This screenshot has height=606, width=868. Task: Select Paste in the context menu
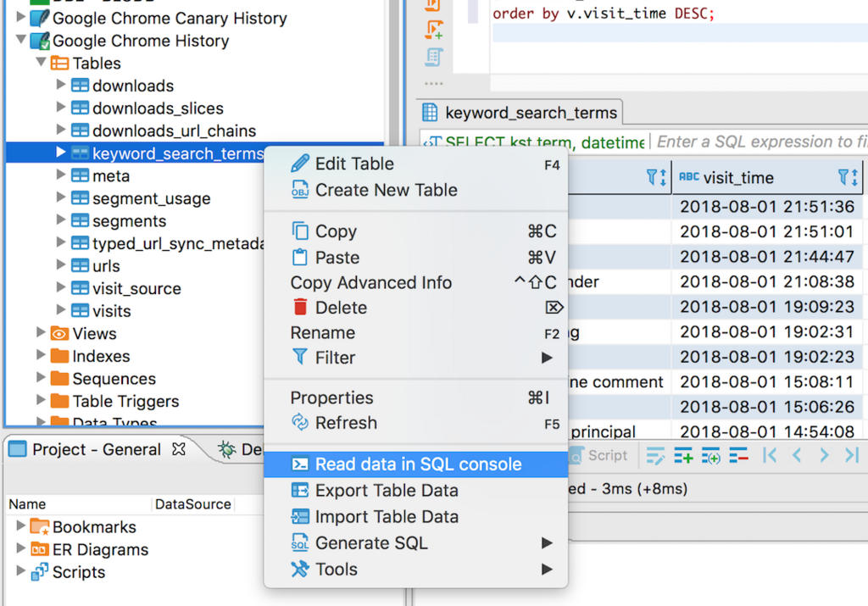point(415,258)
